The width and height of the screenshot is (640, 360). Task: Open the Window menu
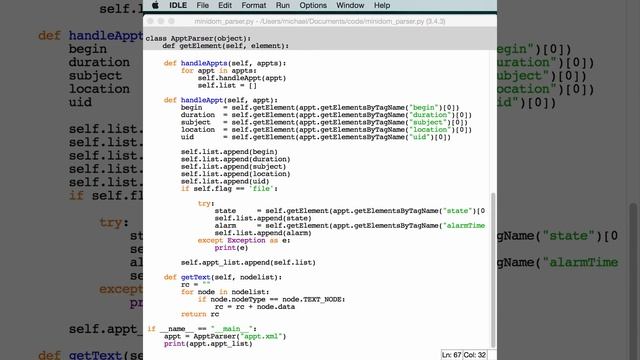[350, 5]
